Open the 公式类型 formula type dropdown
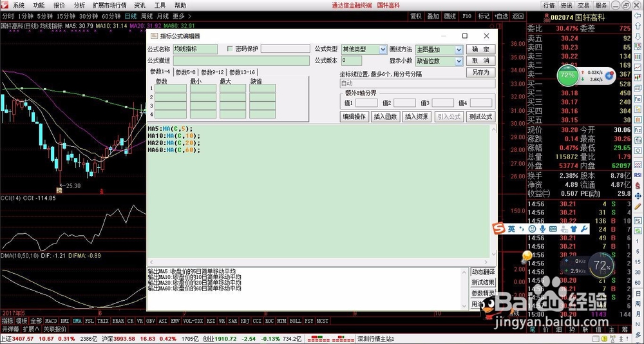Screen dimensions: 644x344 coord(383,50)
